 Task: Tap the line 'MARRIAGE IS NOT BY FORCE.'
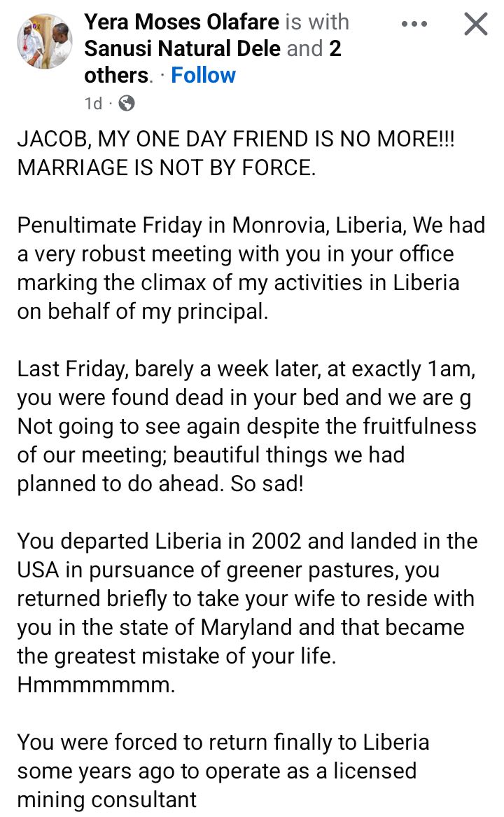pos(167,168)
